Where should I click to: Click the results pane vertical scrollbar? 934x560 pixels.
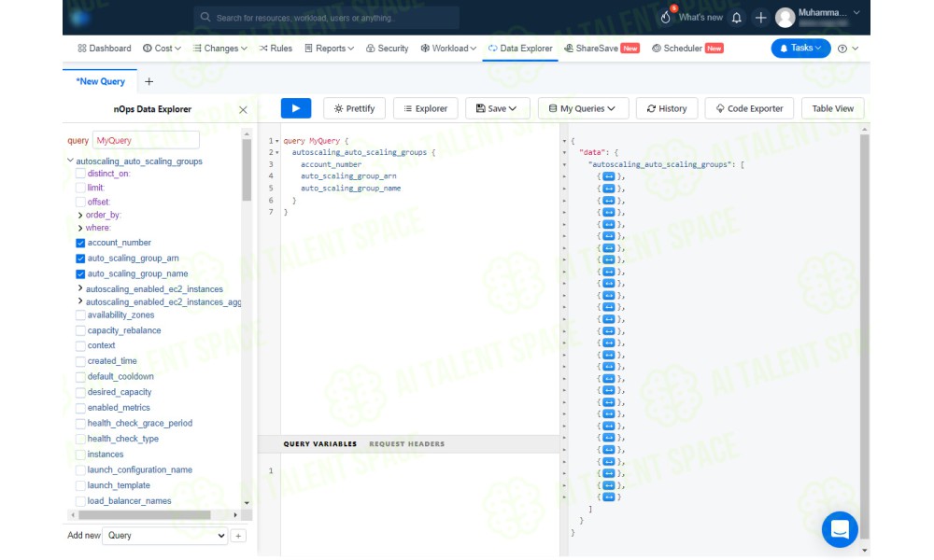[865, 335]
